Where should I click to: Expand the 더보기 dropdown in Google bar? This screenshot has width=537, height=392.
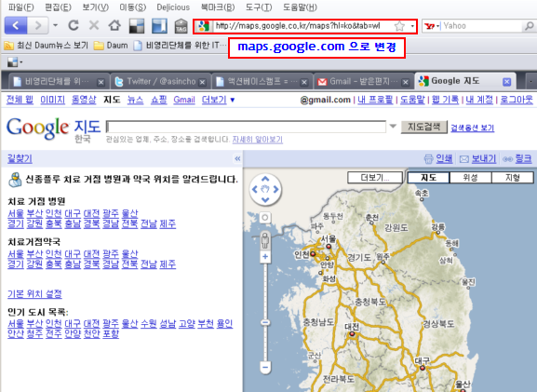(x=218, y=100)
